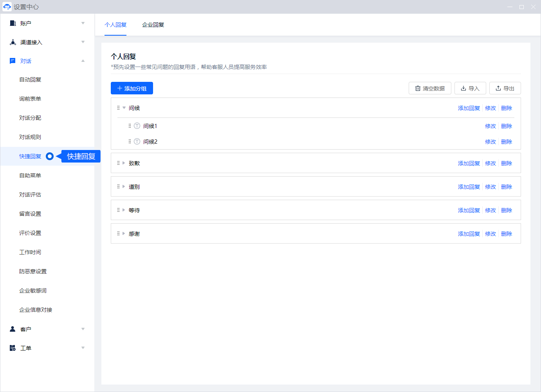Viewport: 541px width, 392px height.
Task: Open 防恶意设置 in the sidebar
Action: coord(33,271)
